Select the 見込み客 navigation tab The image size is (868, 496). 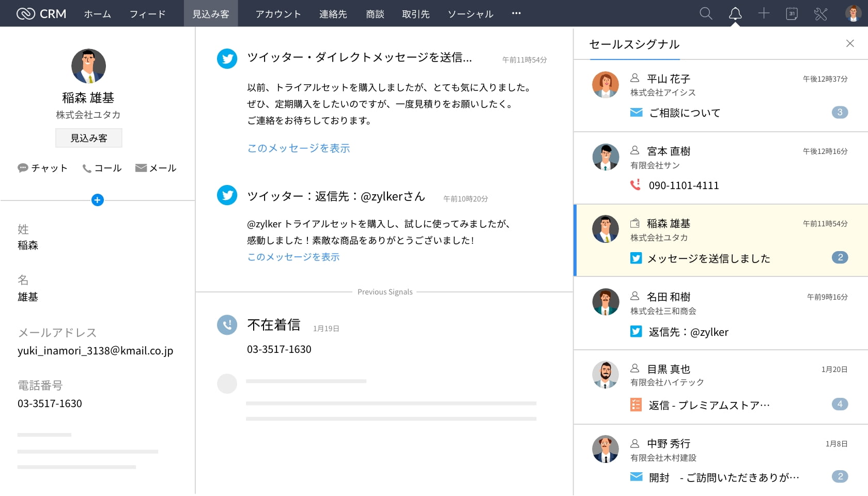(x=210, y=14)
